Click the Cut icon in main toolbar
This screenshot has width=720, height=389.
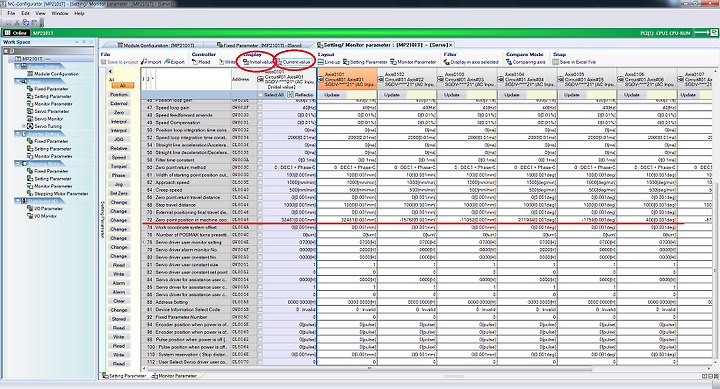point(17,22)
